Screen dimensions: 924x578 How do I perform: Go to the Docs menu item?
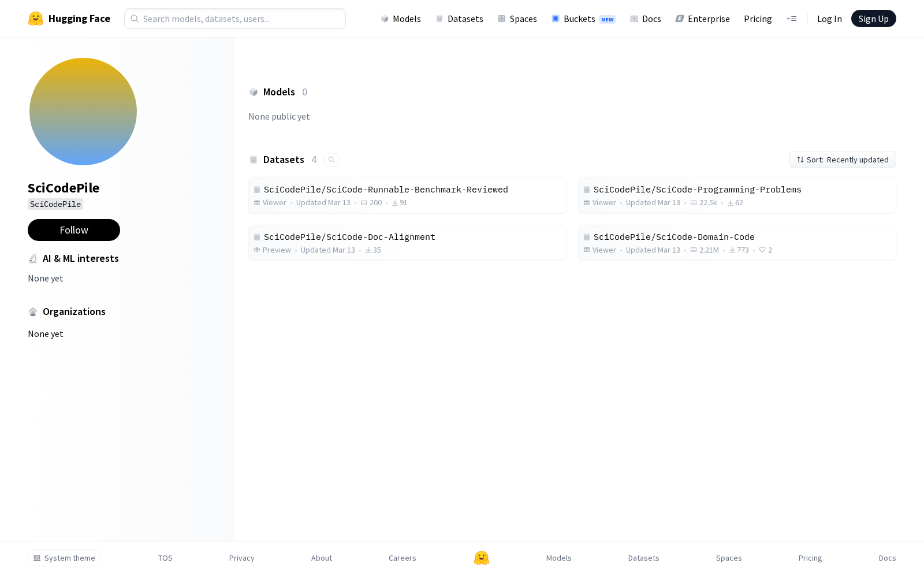646,19
